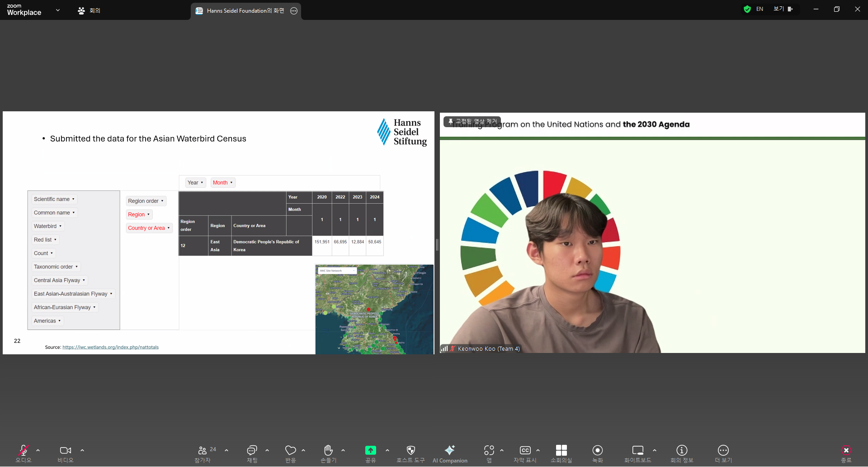This screenshot has height=467, width=868.
Task: Open breakout rooms (소회의실) icon
Action: click(x=561, y=450)
